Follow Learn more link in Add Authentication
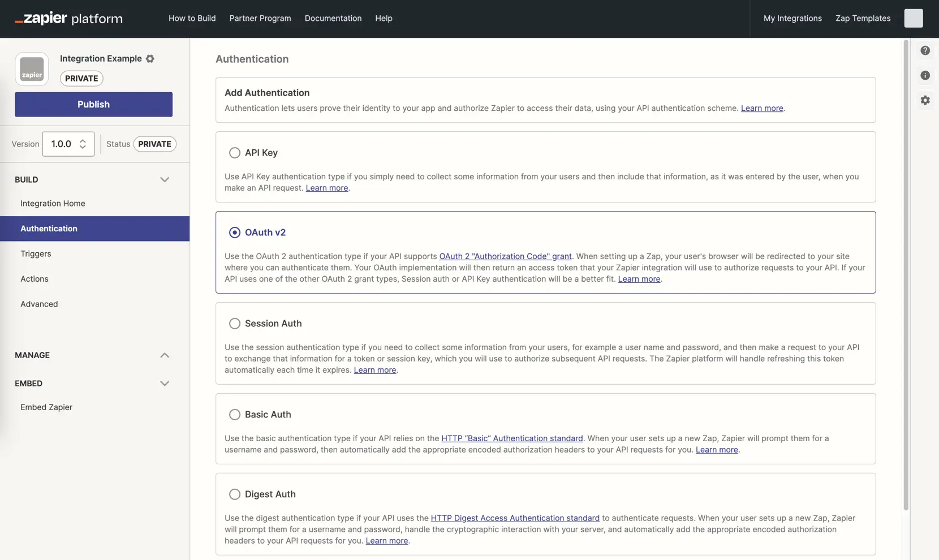This screenshot has width=939, height=560. coord(762,108)
